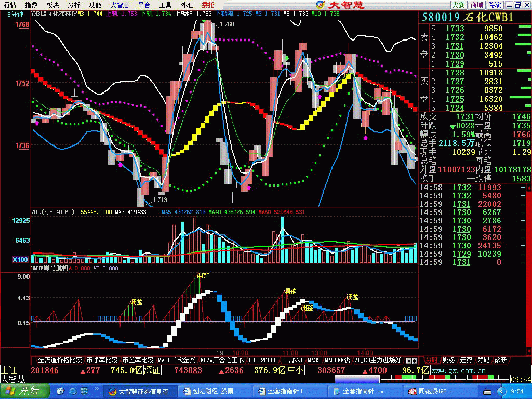The width and height of the screenshot is (532, 399).
Task: Expand hidden system tray icons arrow
Action: tap(502, 392)
